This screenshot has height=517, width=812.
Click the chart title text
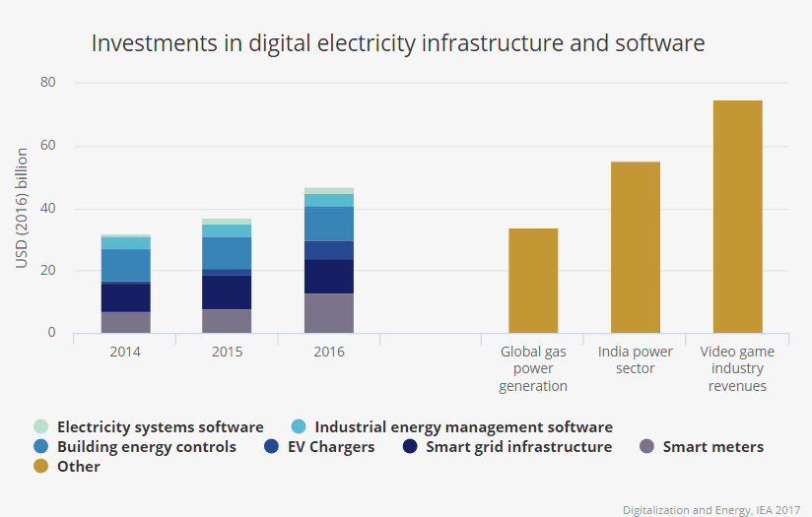397,43
